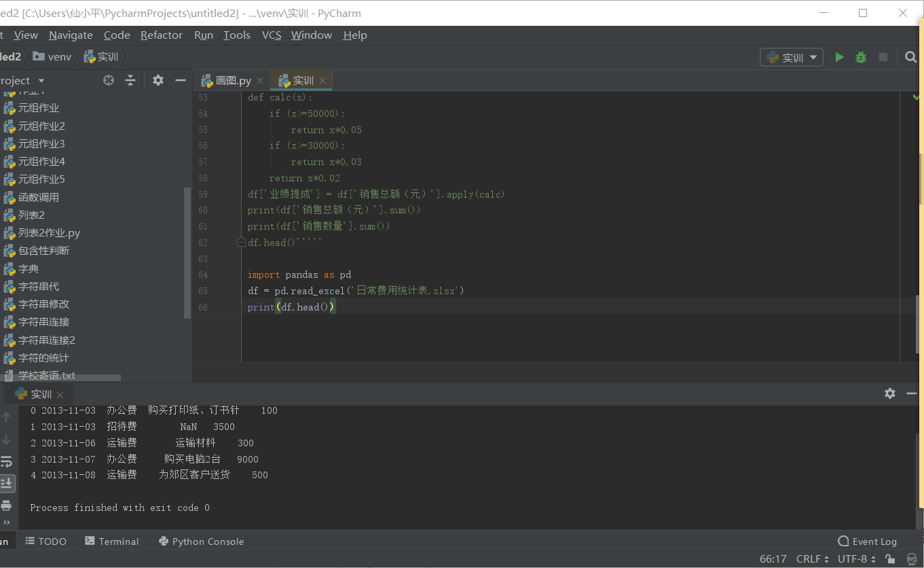This screenshot has width=924, height=568.
Task: Click the fold marker on line 62
Action: (x=241, y=242)
